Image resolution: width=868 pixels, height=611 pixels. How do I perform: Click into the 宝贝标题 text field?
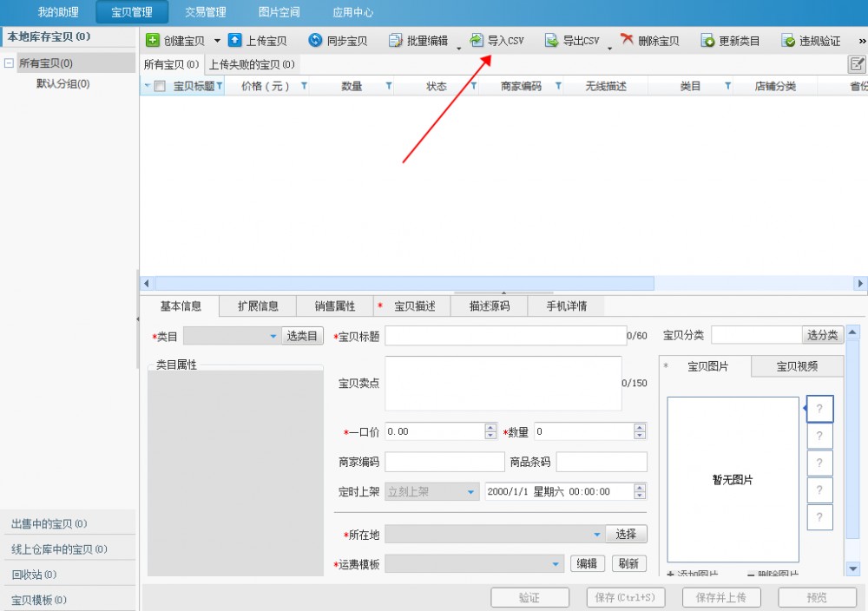coord(503,336)
